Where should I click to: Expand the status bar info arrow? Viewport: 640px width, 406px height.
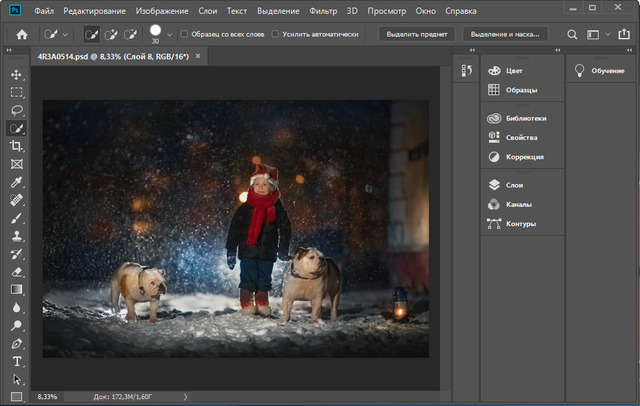[x=185, y=397]
